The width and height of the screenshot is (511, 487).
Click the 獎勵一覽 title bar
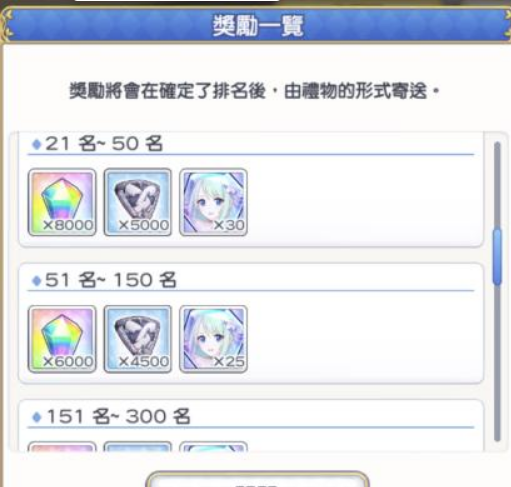click(257, 26)
